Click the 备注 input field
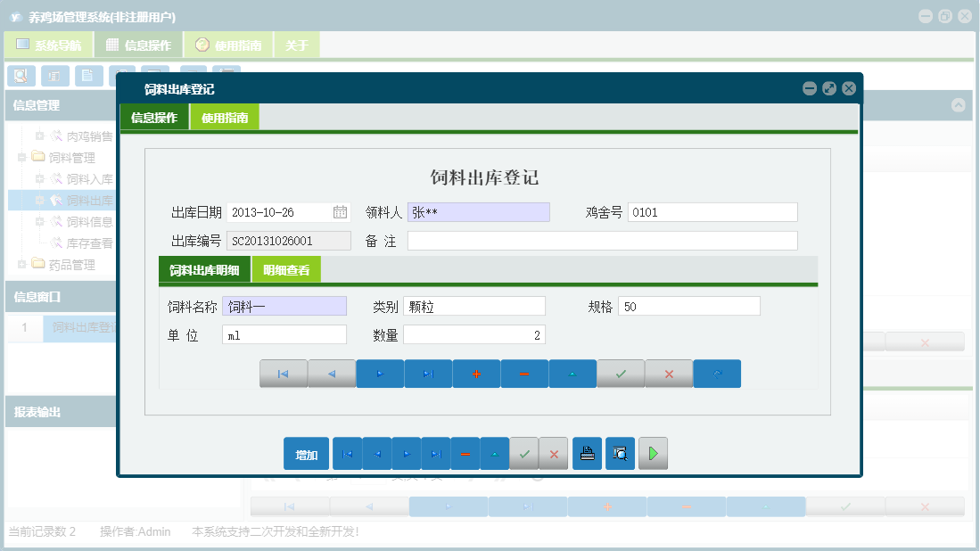980x551 pixels. tap(603, 241)
